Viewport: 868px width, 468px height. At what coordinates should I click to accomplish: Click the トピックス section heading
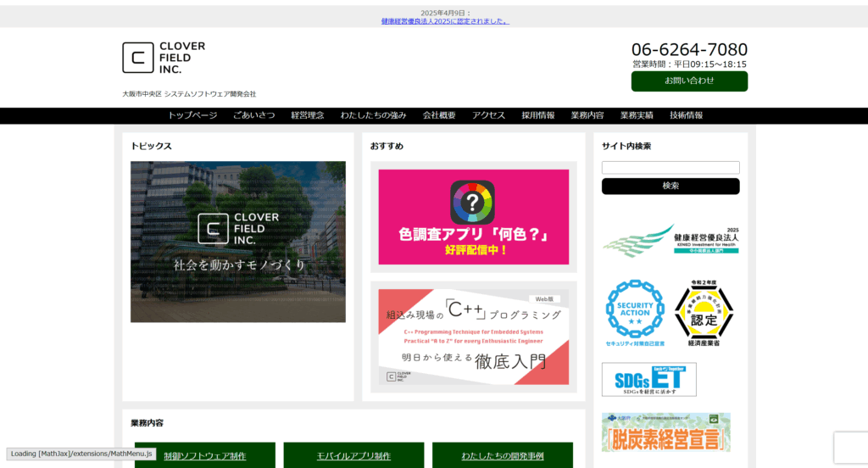[151, 146]
